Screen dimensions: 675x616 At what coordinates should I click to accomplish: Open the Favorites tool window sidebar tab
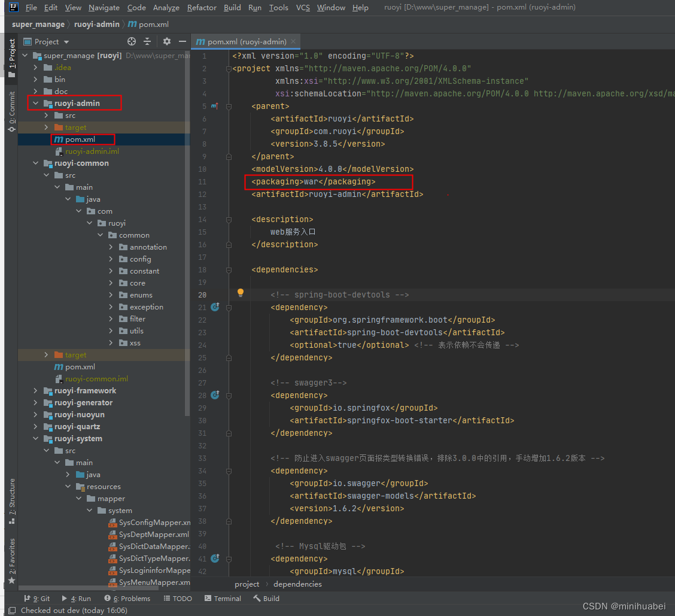click(x=11, y=561)
